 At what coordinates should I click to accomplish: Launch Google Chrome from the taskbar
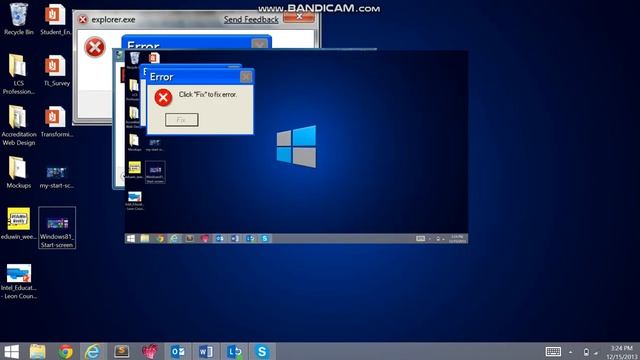tap(65, 351)
